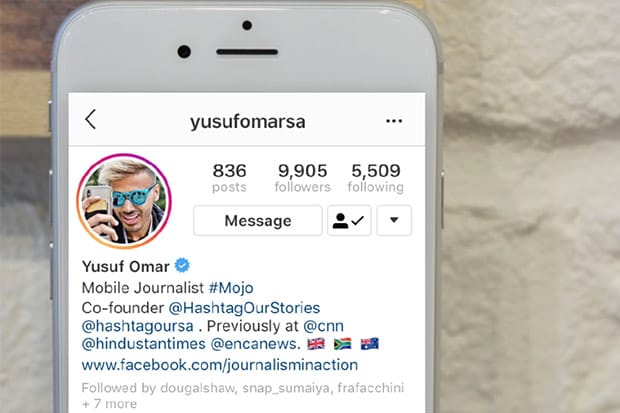Open the @cnn mention
The width and height of the screenshot is (620, 413).
[x=323, y=326]
